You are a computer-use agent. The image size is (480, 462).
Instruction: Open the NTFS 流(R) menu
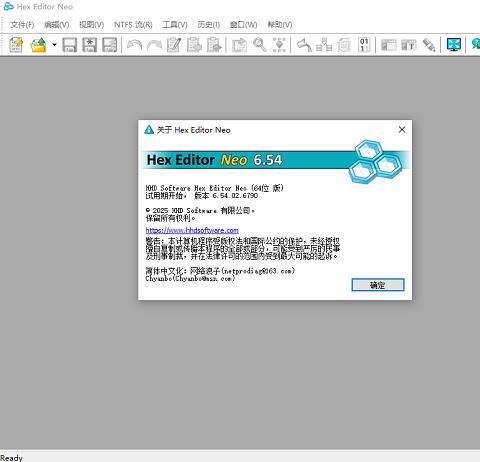pos(133,25)
